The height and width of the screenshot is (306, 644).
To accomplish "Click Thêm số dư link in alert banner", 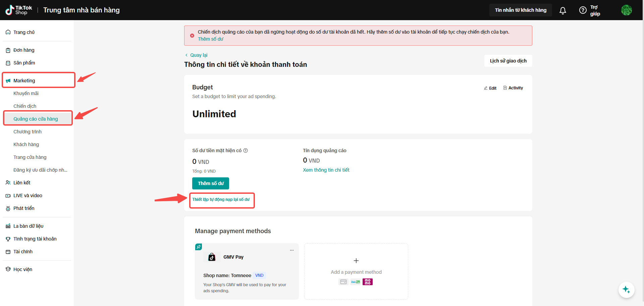I will [211, 39].
